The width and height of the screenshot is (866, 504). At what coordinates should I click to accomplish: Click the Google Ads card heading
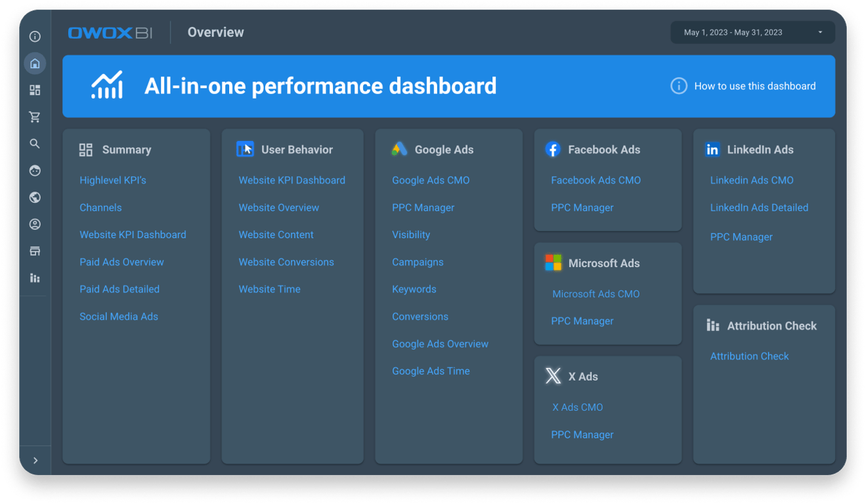click(444, 150)
